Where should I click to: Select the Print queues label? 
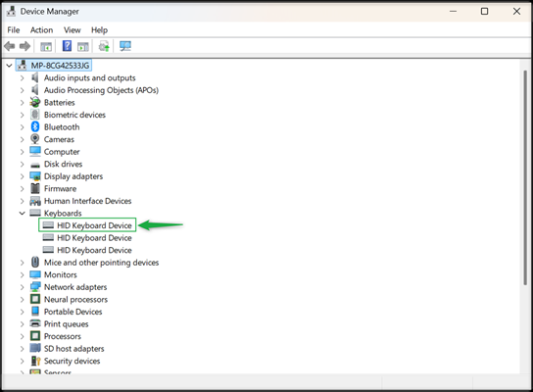[67, 324]
